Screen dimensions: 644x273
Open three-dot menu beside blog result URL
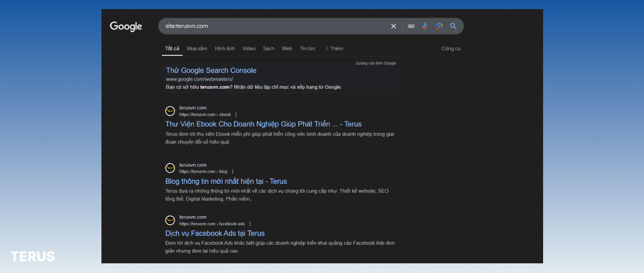click(232, 171)
